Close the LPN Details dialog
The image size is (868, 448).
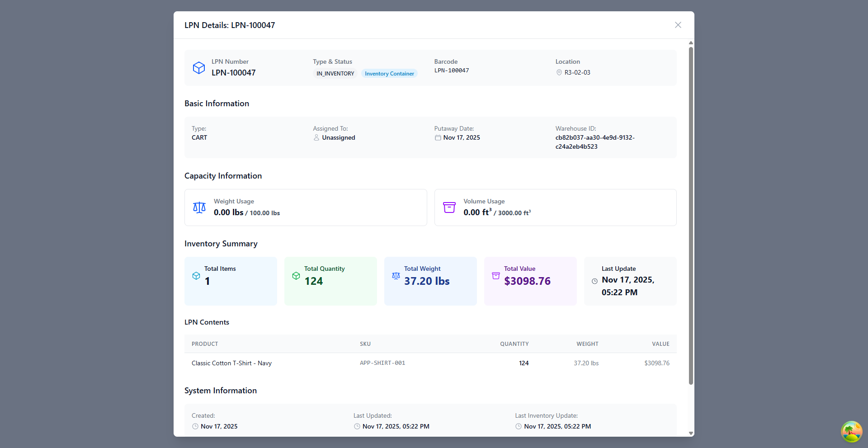678,25
